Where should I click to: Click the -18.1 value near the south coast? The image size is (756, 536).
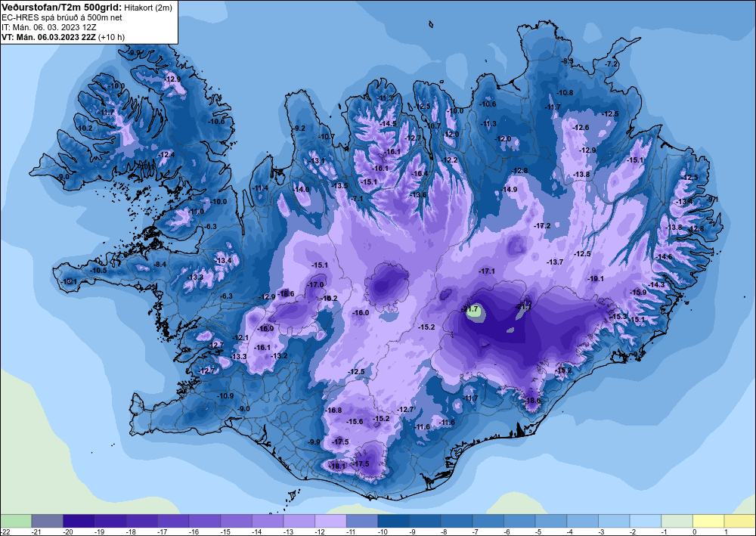337,466
